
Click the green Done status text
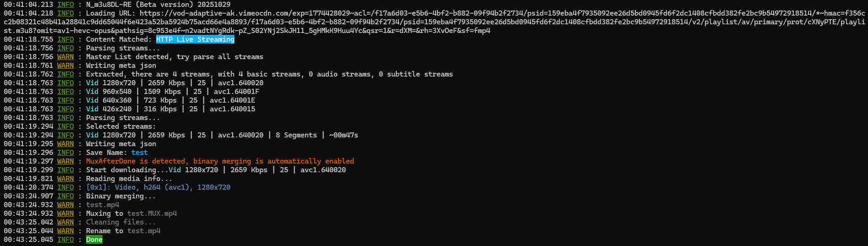tap(94, 240)
